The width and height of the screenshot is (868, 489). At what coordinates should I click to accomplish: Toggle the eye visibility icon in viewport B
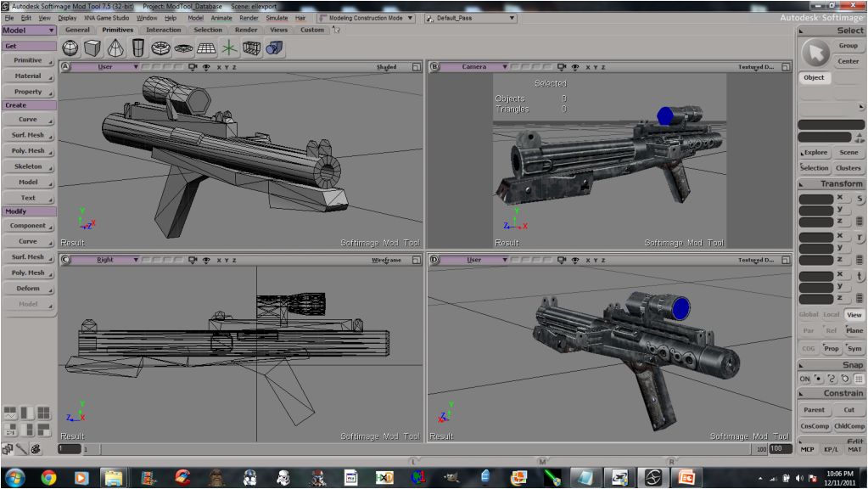coord(575,67)
